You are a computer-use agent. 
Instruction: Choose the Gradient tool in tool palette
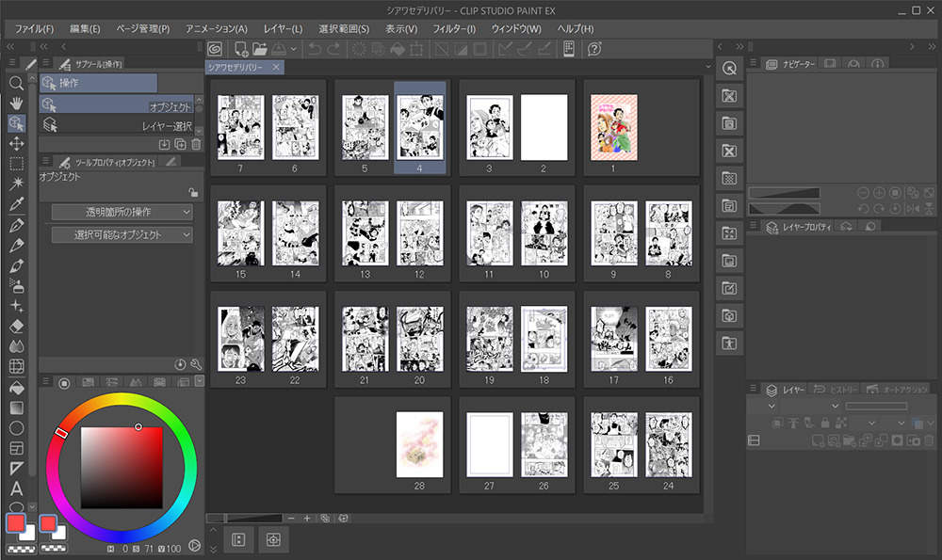point(16,408)
